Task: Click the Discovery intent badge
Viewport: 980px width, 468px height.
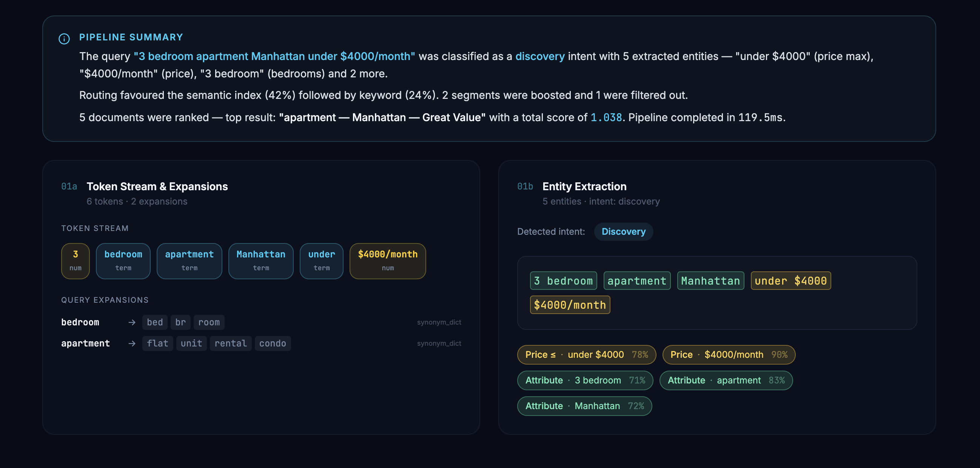Action: click(x=623, y=231)
